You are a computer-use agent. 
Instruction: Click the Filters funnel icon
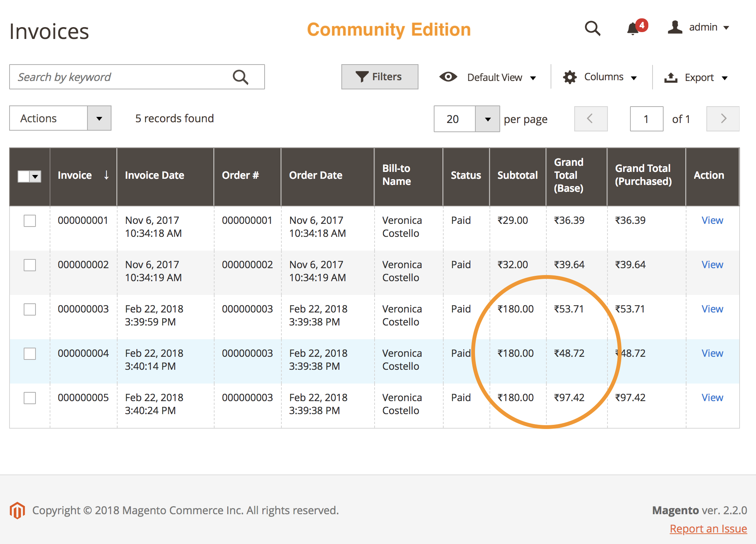point(362,76)
